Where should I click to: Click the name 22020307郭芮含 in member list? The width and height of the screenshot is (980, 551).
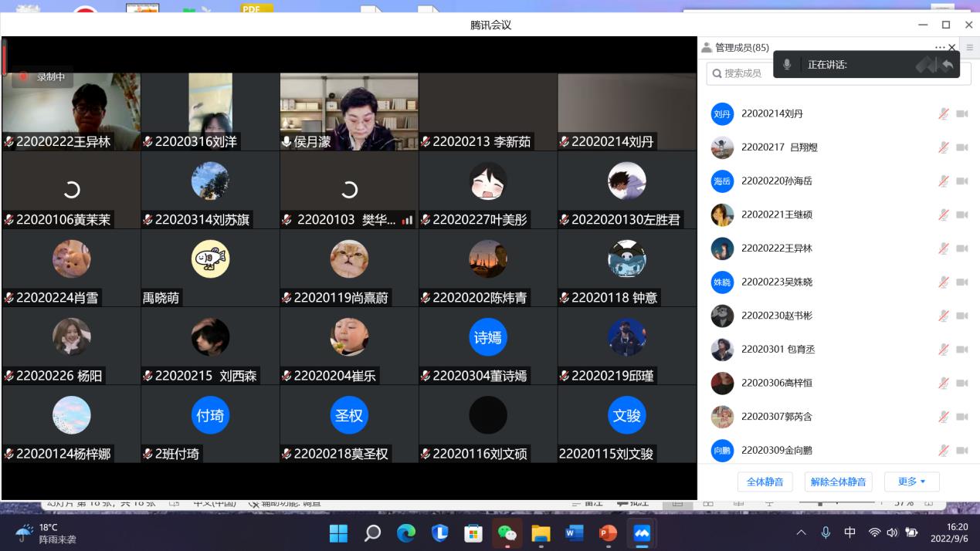tap(777, 417)
